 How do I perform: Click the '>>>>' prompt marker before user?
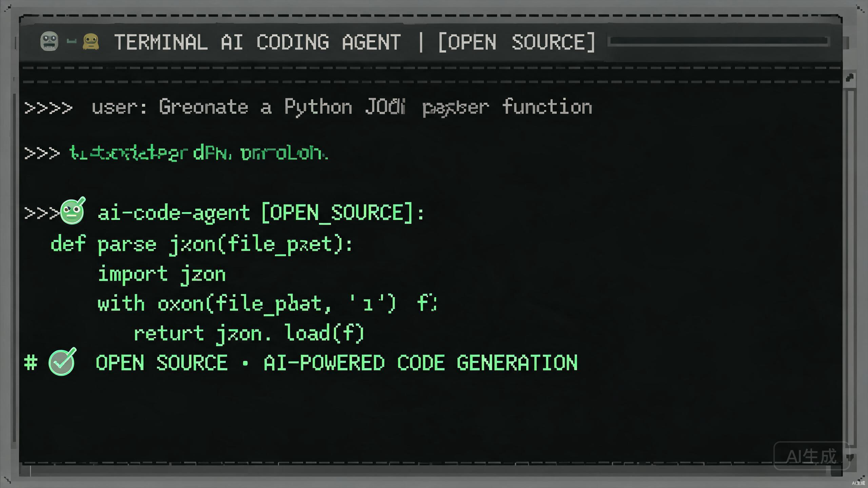[48, 108]
